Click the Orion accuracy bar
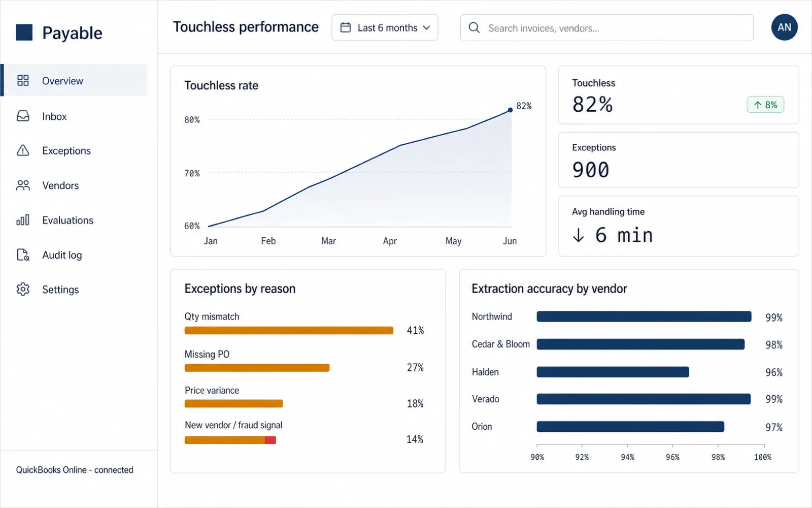Viewport: 812px width, 508px height. pos(630,427)
